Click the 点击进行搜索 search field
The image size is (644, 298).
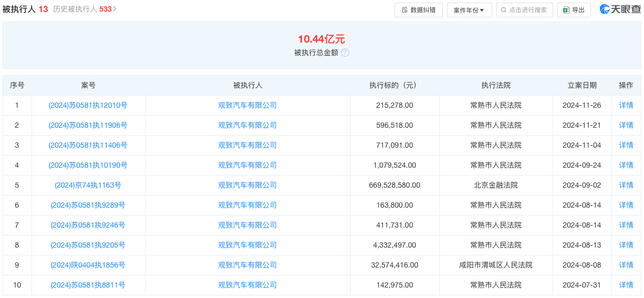click(x=525, y=10)
